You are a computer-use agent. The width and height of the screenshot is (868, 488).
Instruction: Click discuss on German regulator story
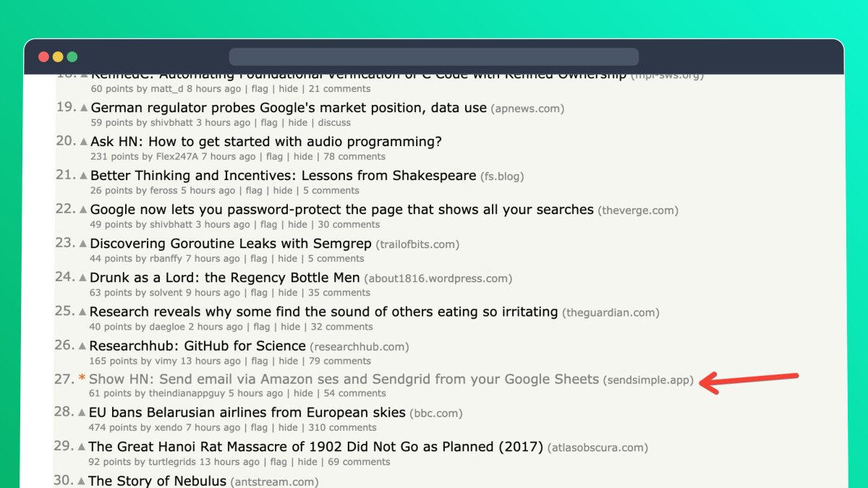coord(334,122)
